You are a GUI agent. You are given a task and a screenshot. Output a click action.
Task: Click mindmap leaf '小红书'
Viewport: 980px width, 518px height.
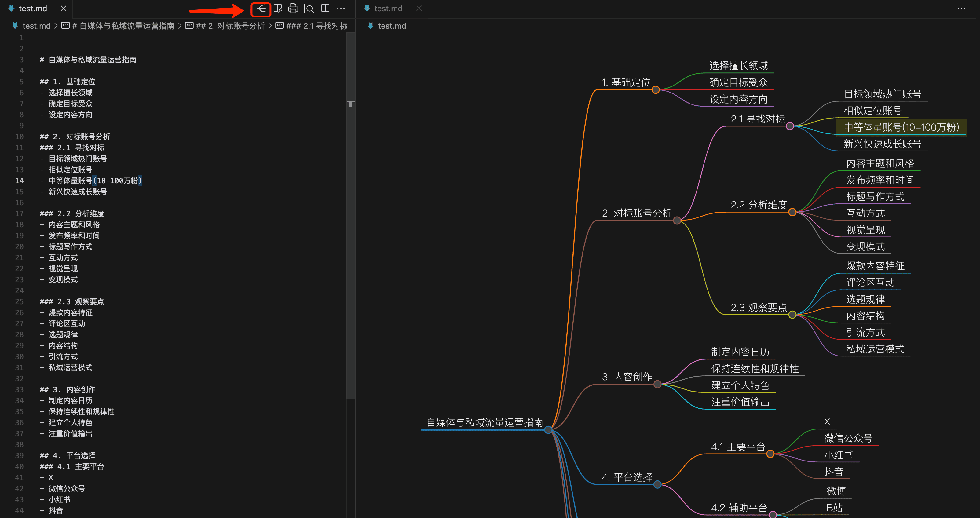pos(838,455)
